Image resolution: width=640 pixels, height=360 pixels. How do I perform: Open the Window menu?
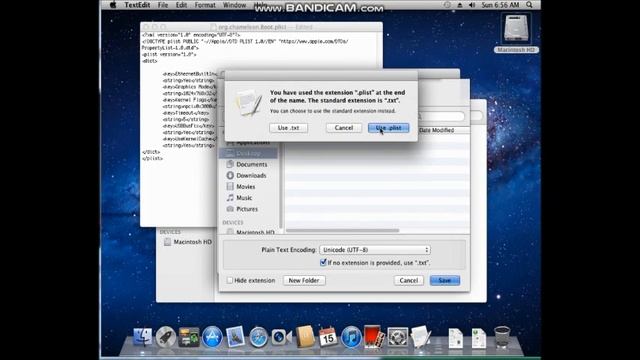tap(234, 5)
